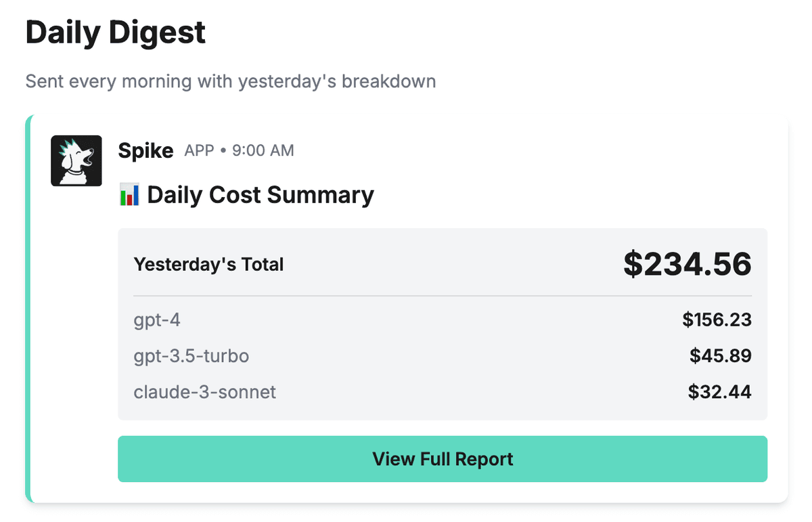Screen dimensions: 812x522
Task: Select the claude-3-sonnet line item
Action: 204,391
